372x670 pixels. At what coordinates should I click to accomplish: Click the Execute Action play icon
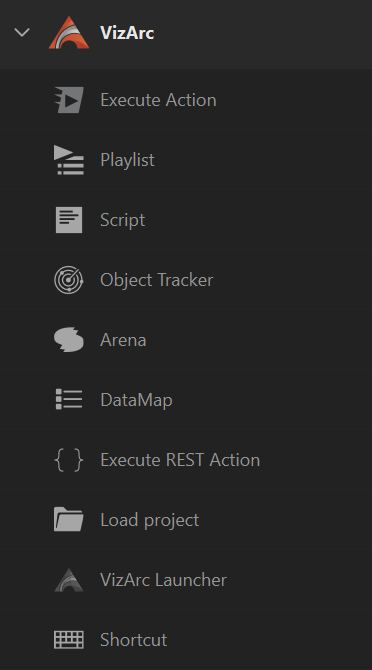pos(69,100)
